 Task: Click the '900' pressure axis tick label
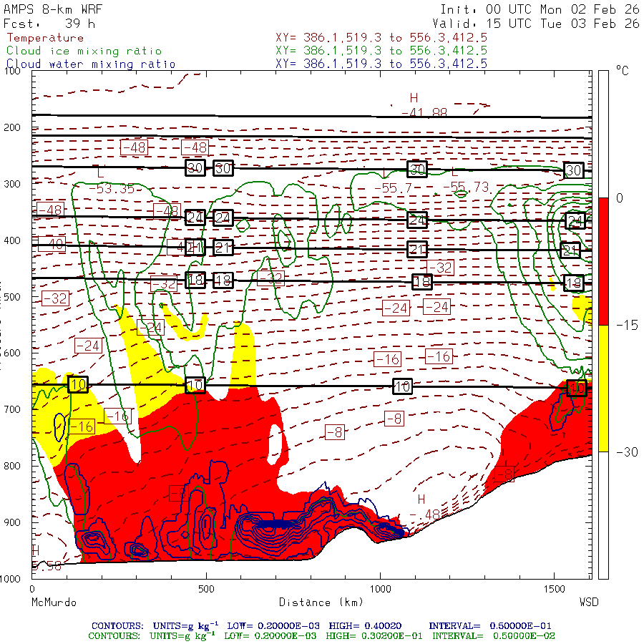[12, 523]
